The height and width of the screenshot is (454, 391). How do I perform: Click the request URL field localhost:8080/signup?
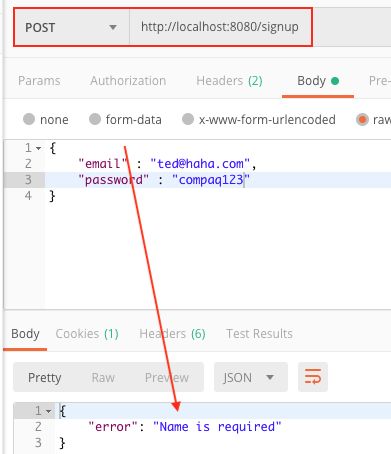pos(221,27)
